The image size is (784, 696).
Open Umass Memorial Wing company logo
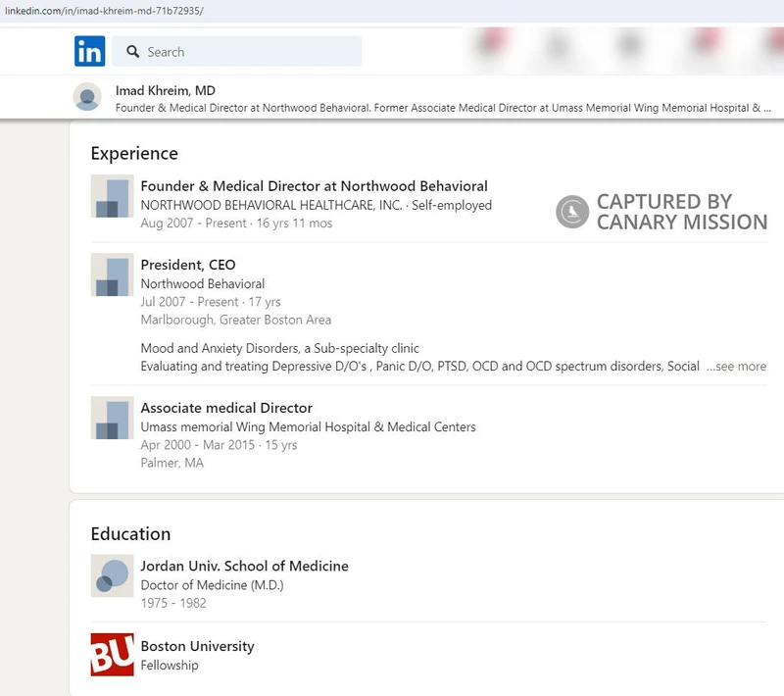(x=112, y=418)
